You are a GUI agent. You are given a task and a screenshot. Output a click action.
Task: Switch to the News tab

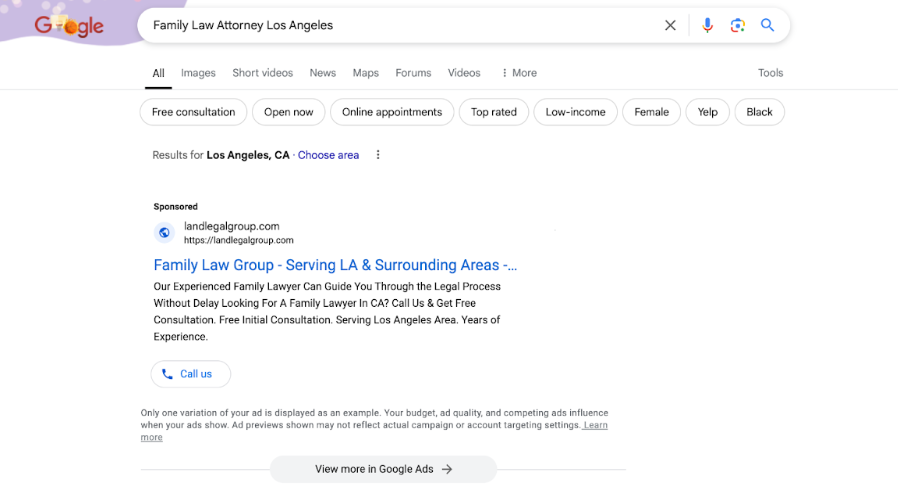point(322,73)
